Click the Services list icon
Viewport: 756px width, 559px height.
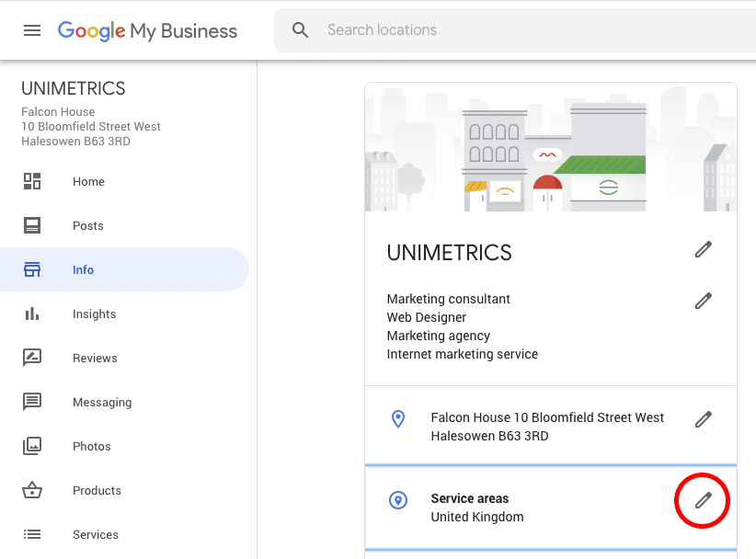32,534
